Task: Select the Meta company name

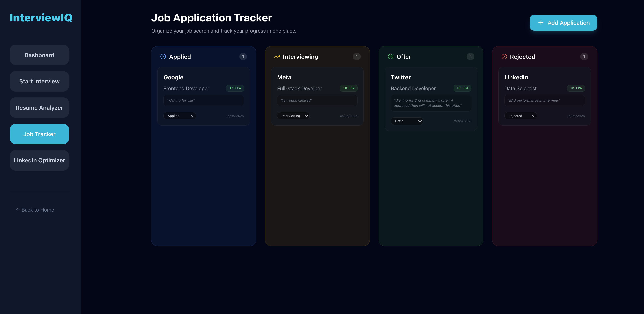Action: pyautogui.click(x=284, y=77)
